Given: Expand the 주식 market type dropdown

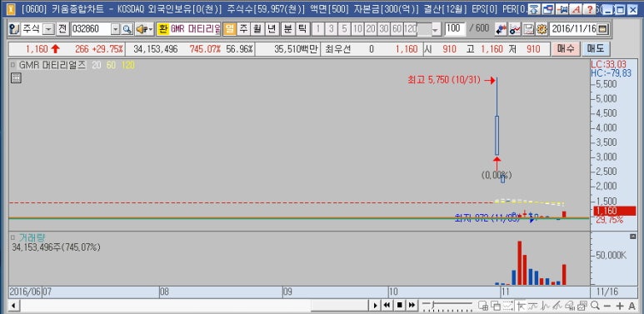Looking at the screenshot, I should tap(49, 29).
